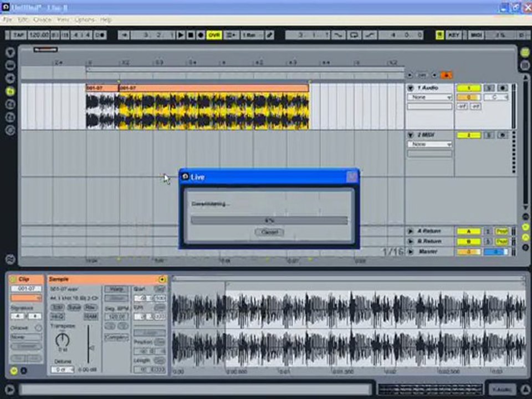Viewport: 532px width, 399px height.
Task: Toggle the clip activator in Clip box
Action: coord(13,279)
